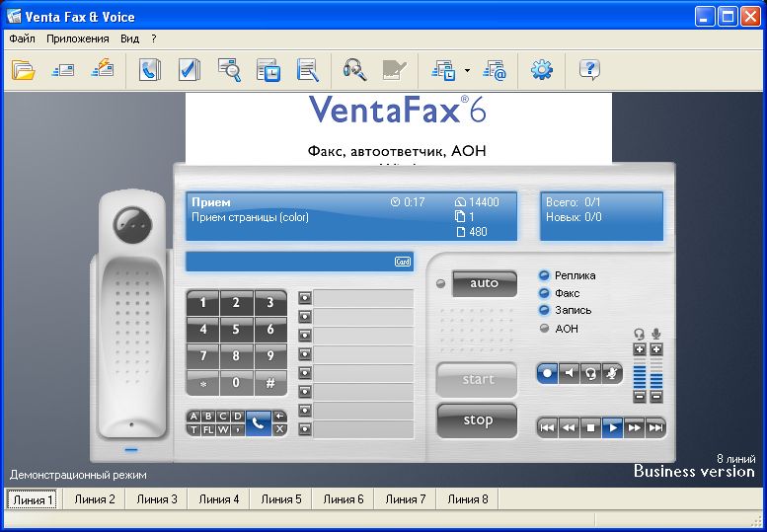Toggle the Запись indicator
The image size is (767, 532).
click(544, 310)
